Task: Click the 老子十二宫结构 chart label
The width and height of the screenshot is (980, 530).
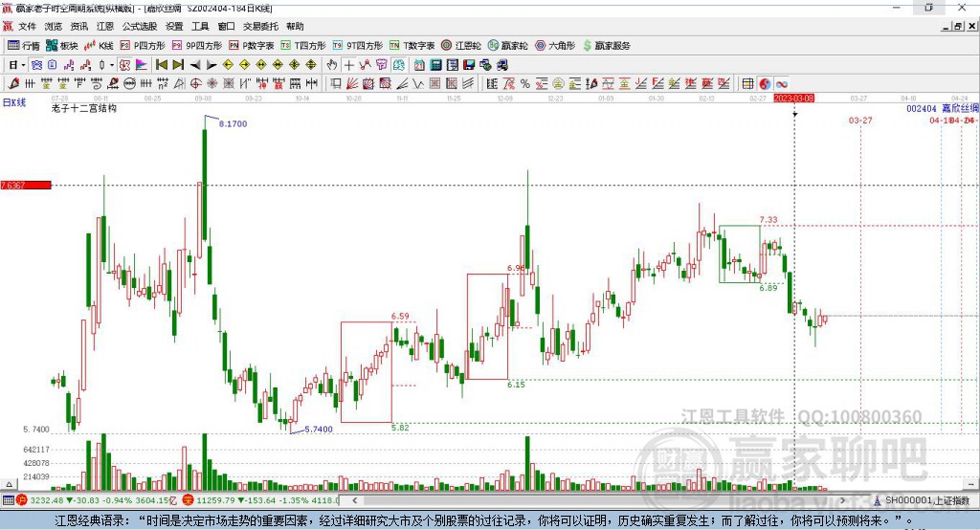Action: pyautogui.click(x=84, y=108)
